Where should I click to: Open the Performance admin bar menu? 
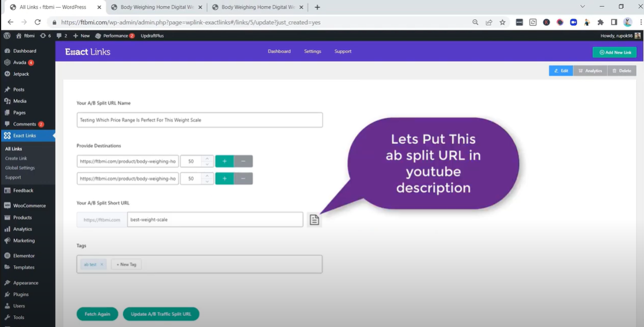(x=115, y=36)
